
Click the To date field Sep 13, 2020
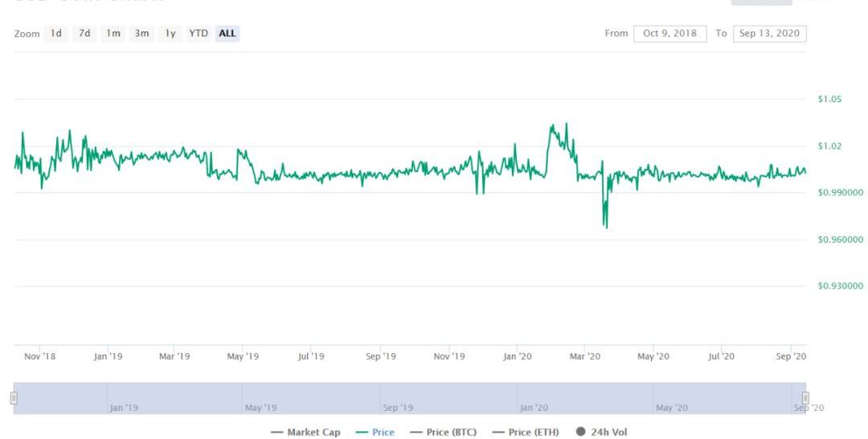[x=769, y=34]
